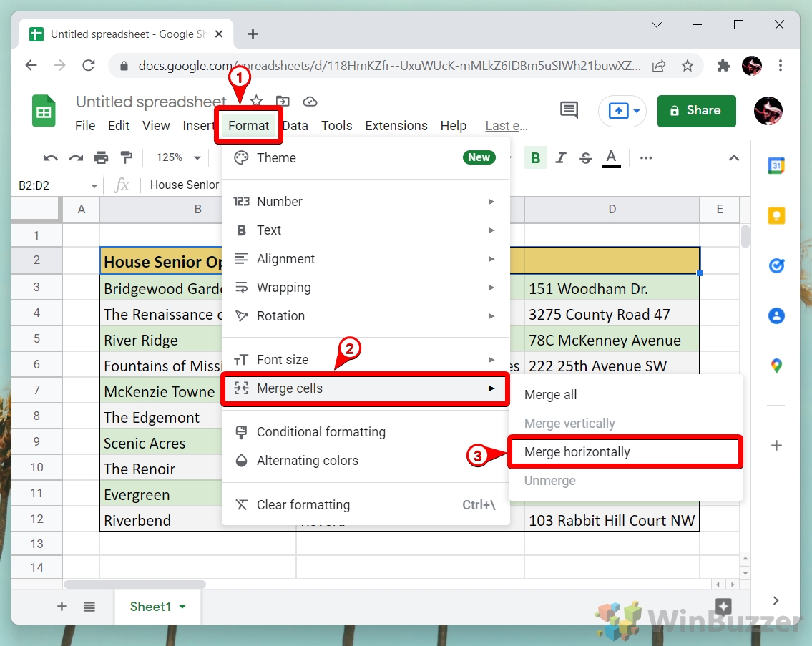
Task: Expand the Wrapping submenu
Action: coord(366,288)
